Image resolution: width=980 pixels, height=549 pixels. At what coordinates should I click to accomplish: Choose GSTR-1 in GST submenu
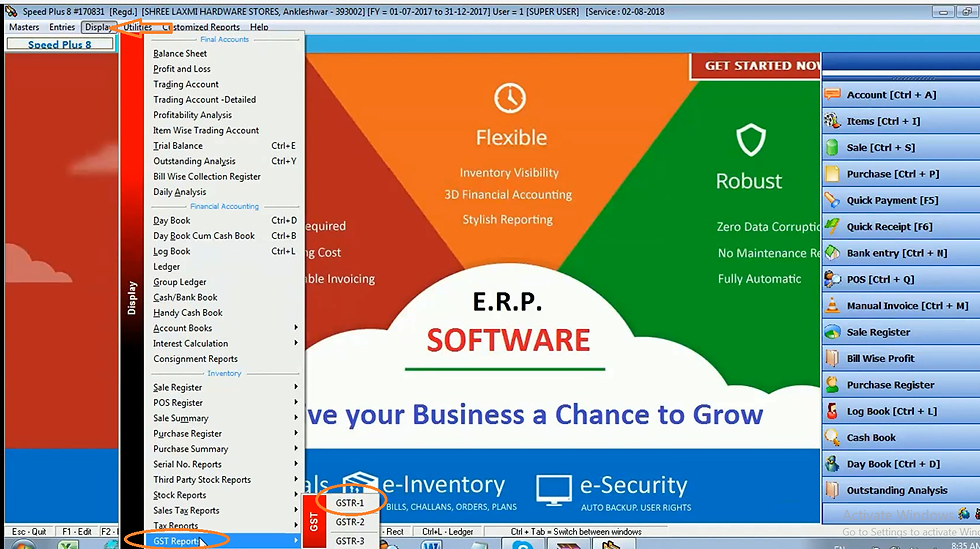point(350,503)
